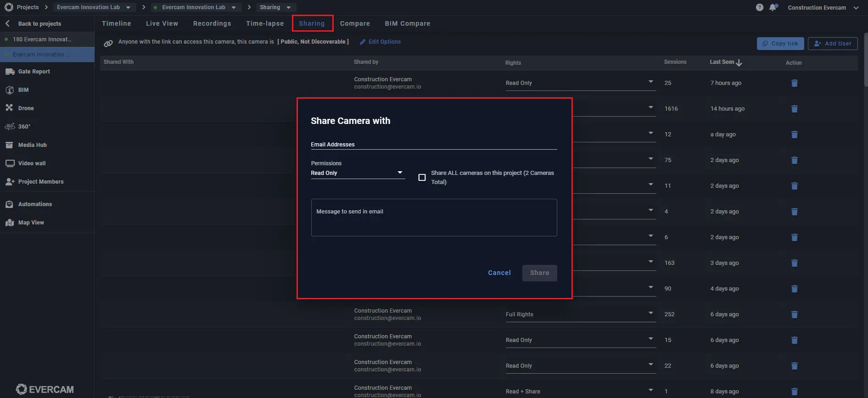Image resolution: width=868 pixels, height=398 pixels.
Task: Select the highlighted Evercam Innovation camera in sidebar
Action: [47, 55]
